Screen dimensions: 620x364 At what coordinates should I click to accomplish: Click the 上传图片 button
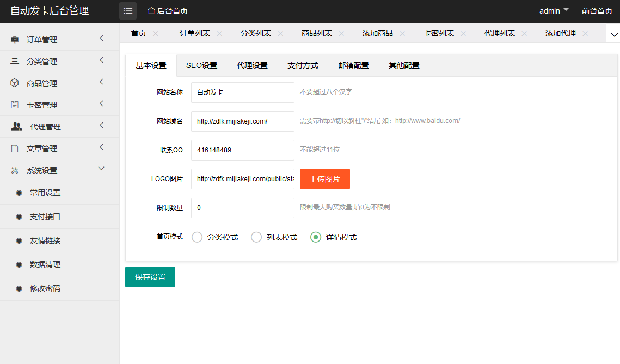coord(325,179)
